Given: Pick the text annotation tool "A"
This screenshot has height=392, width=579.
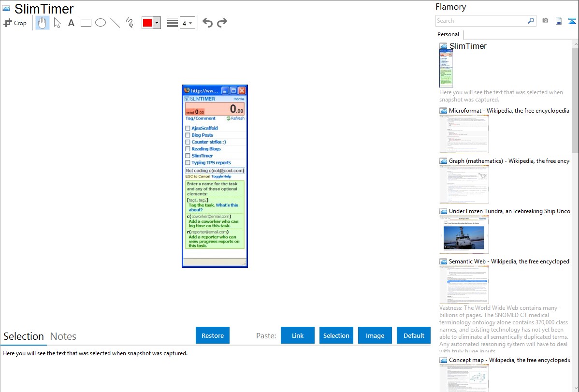Looking at the screenshot, I should (x=71, y=23).
